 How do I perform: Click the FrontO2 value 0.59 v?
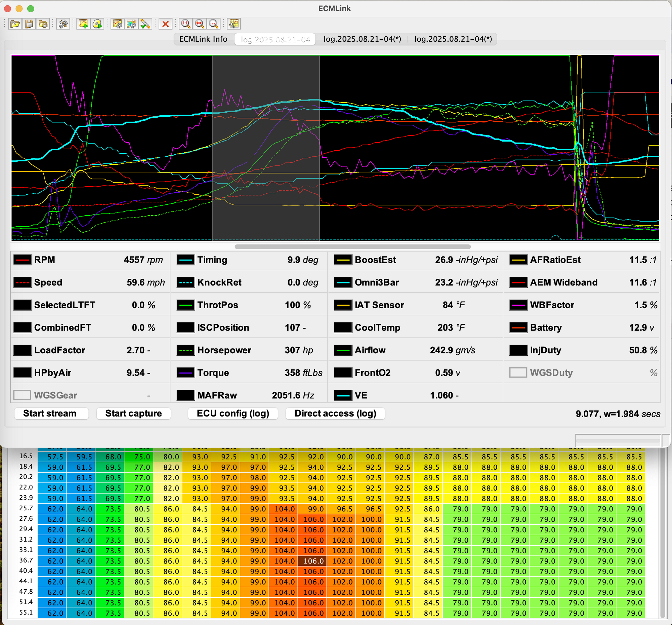(x=448, y=373)
